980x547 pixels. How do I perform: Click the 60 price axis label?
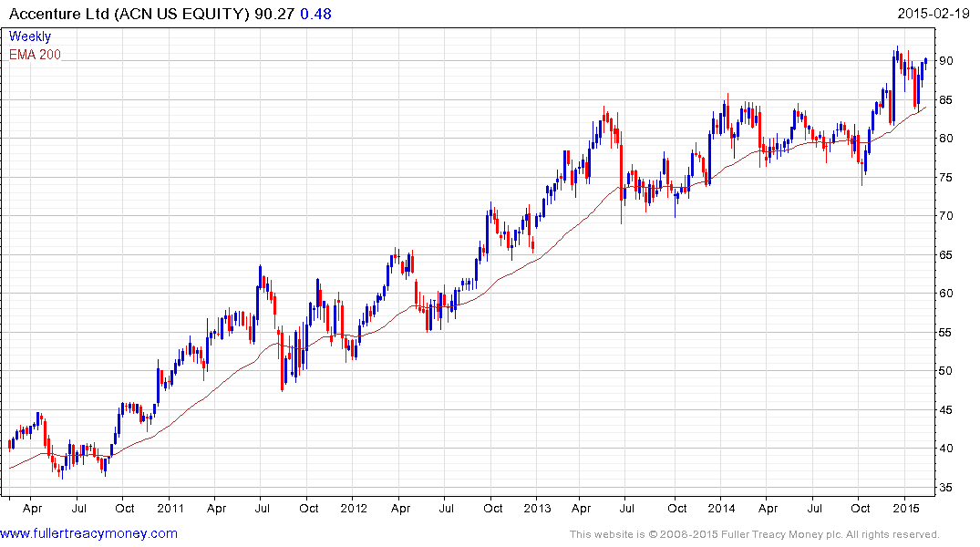pyautogui.click(x=946, y=294)
